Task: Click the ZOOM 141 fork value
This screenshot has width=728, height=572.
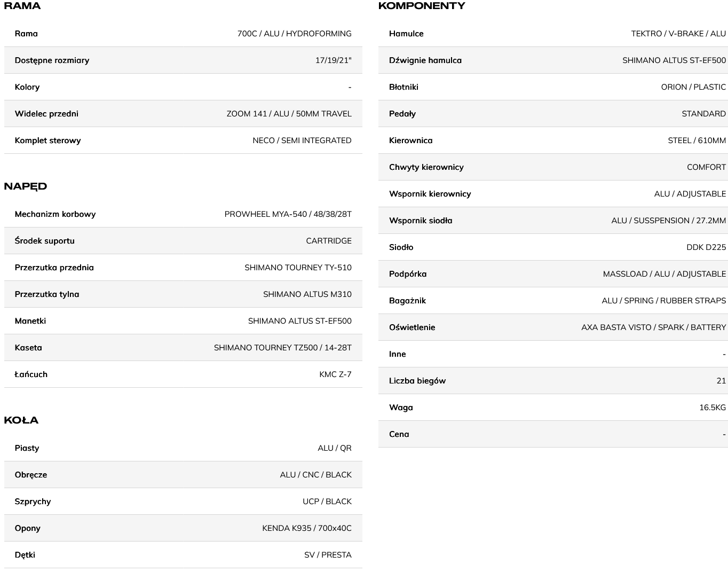Action: 289,114
